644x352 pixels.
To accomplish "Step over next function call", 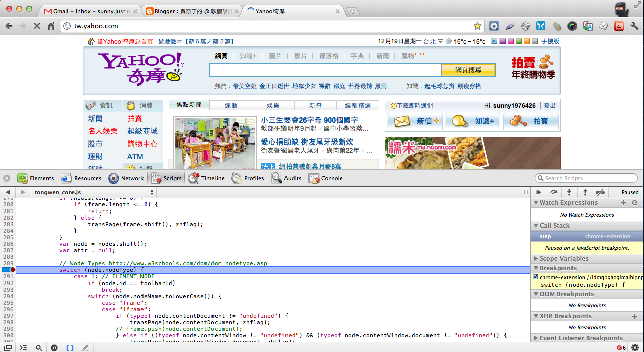I will pos(554,192).
